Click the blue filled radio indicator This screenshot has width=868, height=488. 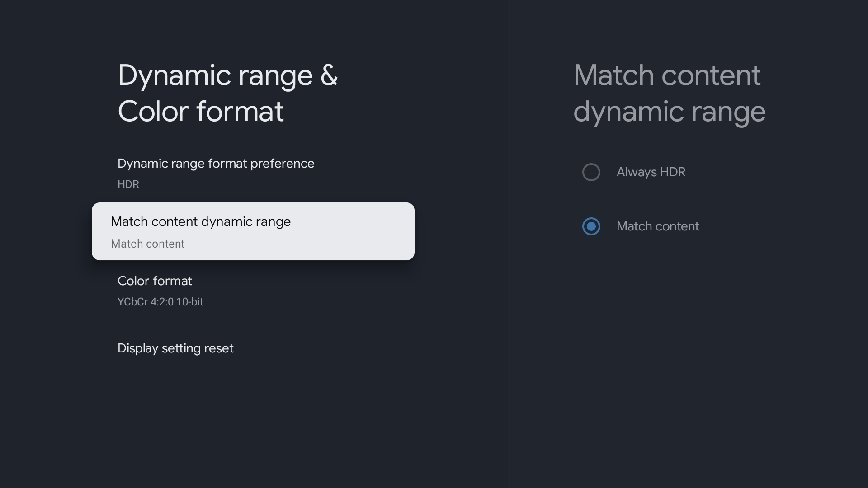(x=591, y=226)
